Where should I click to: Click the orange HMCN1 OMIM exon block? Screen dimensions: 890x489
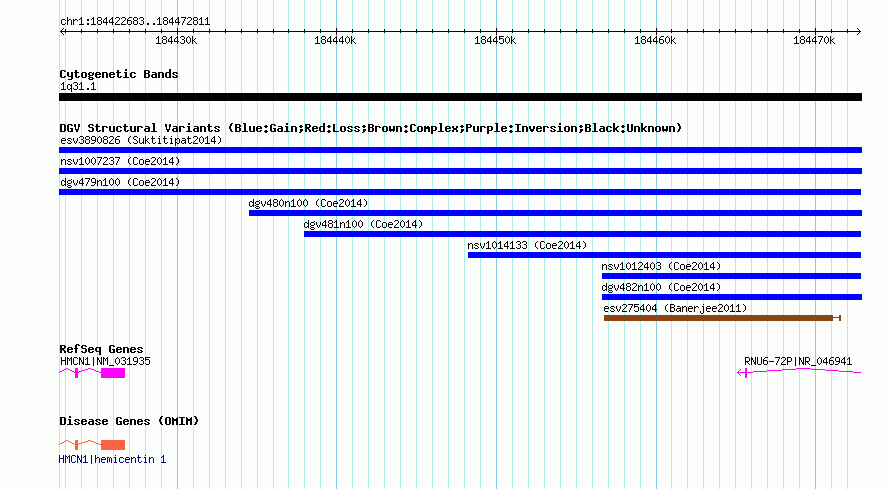click(x=113, y=445)
